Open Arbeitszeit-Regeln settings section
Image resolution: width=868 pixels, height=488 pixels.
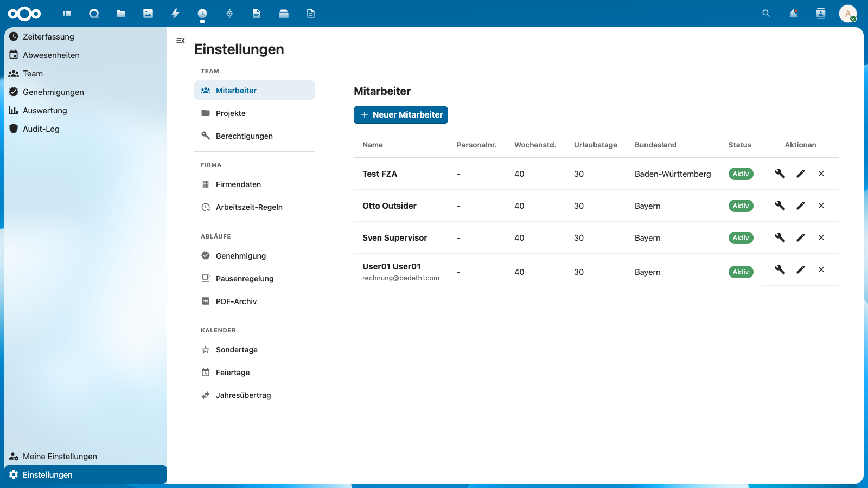(x=254, y=207)
